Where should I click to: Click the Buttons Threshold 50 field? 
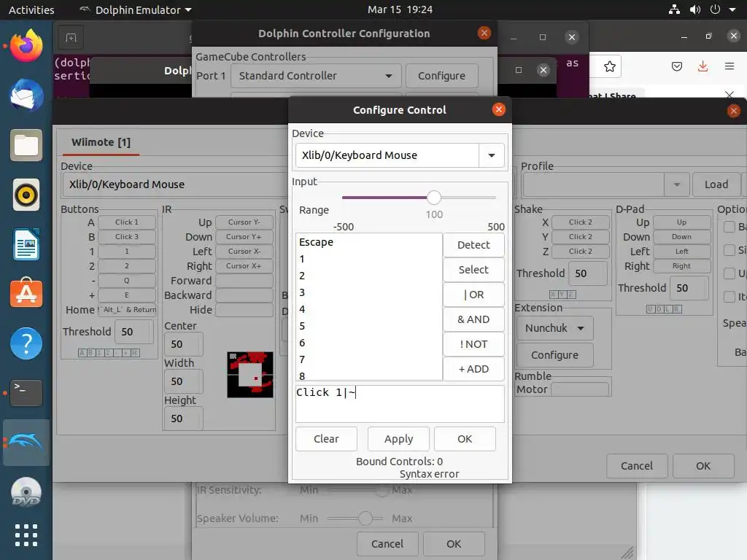133,332
